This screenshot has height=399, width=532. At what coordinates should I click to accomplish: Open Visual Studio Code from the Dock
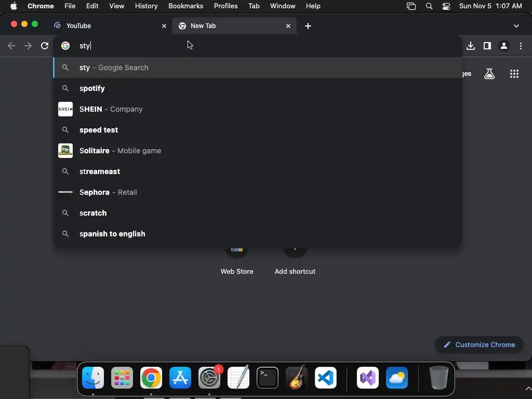326,378
